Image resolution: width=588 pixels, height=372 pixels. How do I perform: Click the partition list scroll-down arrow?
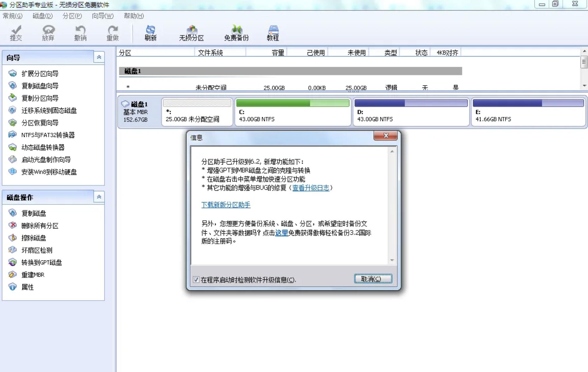coord(584,86)
